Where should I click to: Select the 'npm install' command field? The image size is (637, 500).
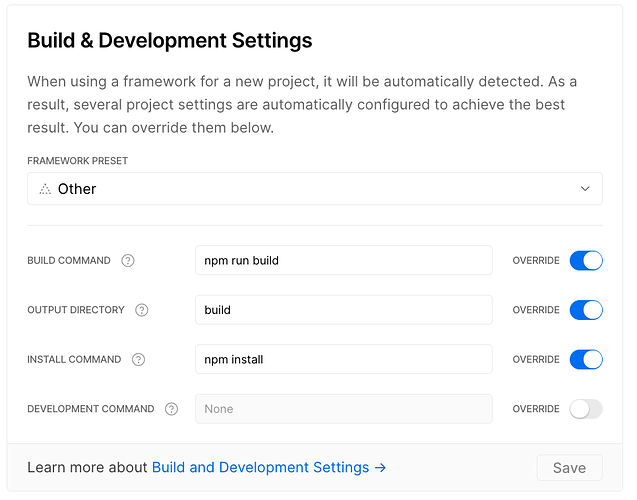pos(343,360)
